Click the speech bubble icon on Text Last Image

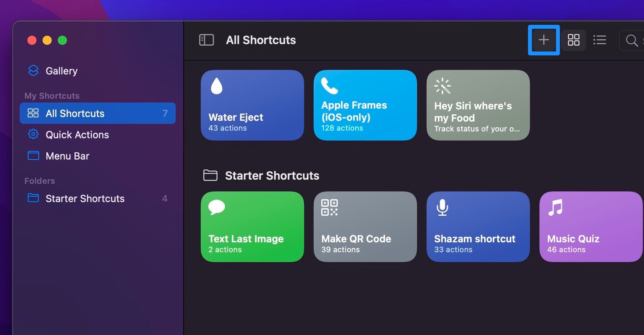[x=217, y=207]
